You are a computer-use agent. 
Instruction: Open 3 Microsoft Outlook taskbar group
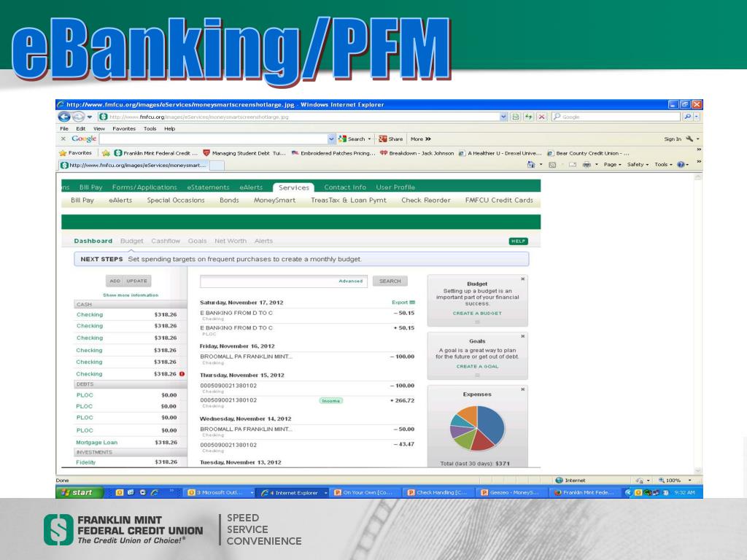218,492
